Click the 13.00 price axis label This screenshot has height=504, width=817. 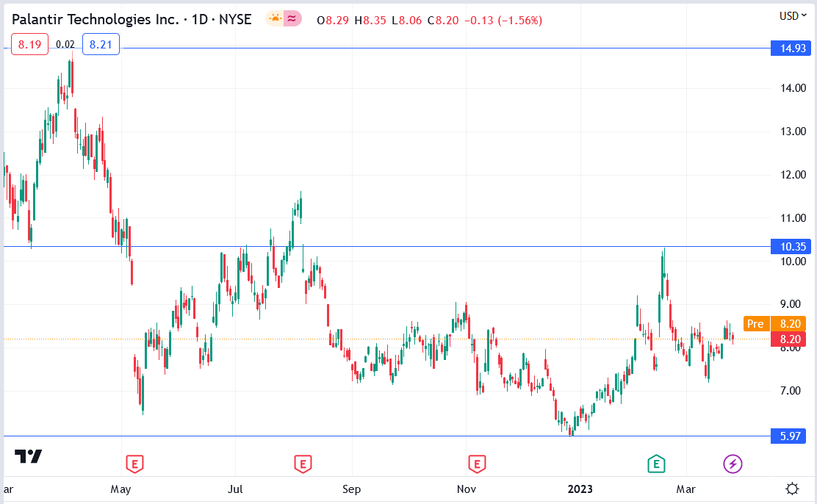(x=793, y=132)
